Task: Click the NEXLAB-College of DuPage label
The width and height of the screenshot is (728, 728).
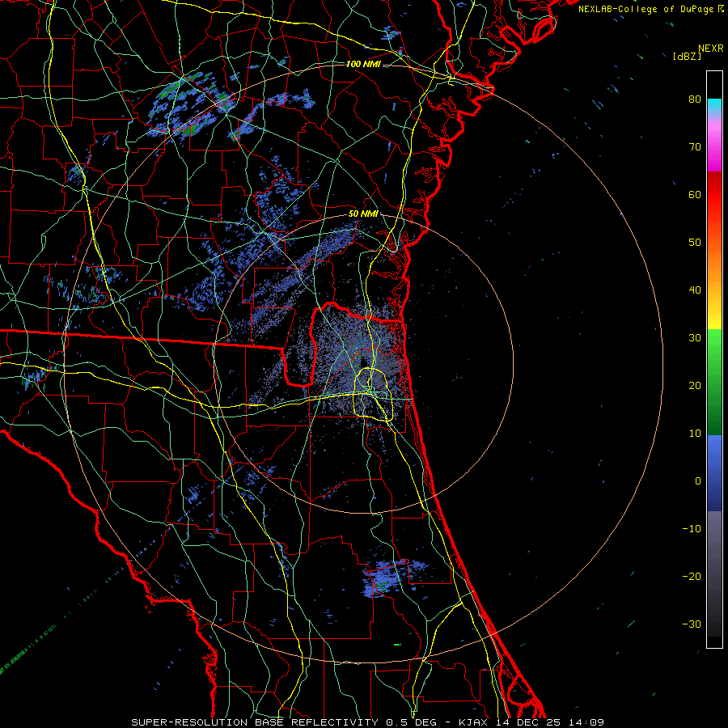Action: [x=650, y=9]
